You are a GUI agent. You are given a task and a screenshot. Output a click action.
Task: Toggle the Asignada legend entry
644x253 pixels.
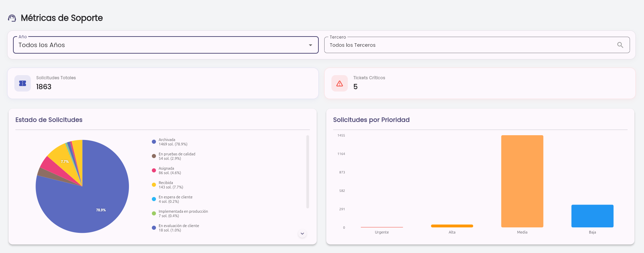point(167,171)
